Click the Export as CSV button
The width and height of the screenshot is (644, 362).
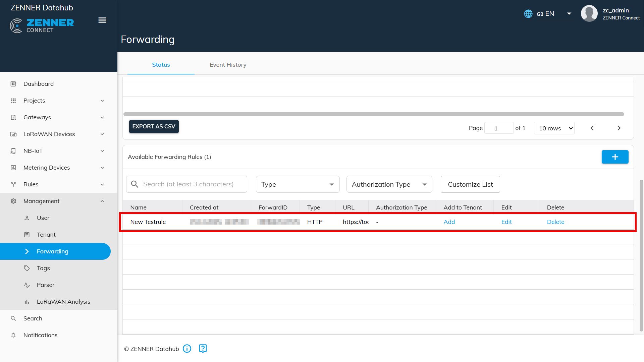pos(154,126)
